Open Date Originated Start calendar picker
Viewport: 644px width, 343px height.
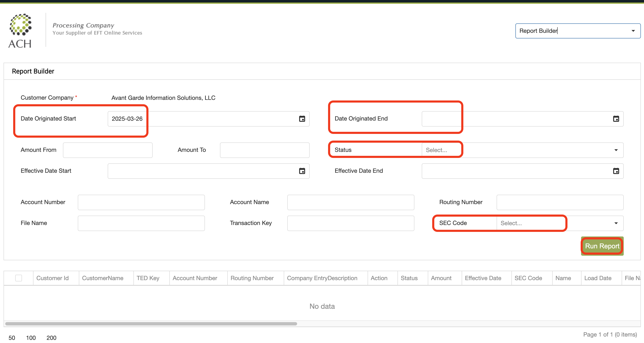click(x=302, y=119)
